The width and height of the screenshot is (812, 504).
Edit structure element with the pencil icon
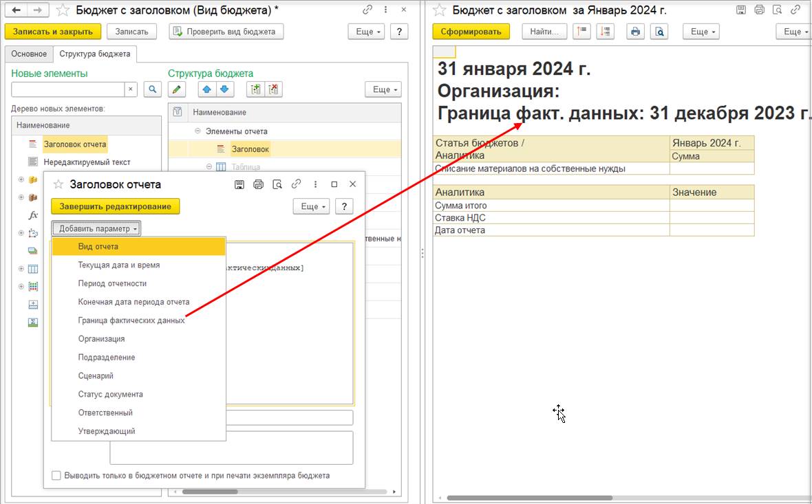[x=177, y=89]
